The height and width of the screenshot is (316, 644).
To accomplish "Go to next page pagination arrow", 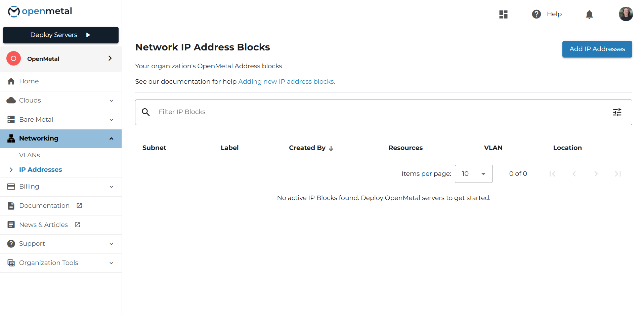I will [596, 174].
